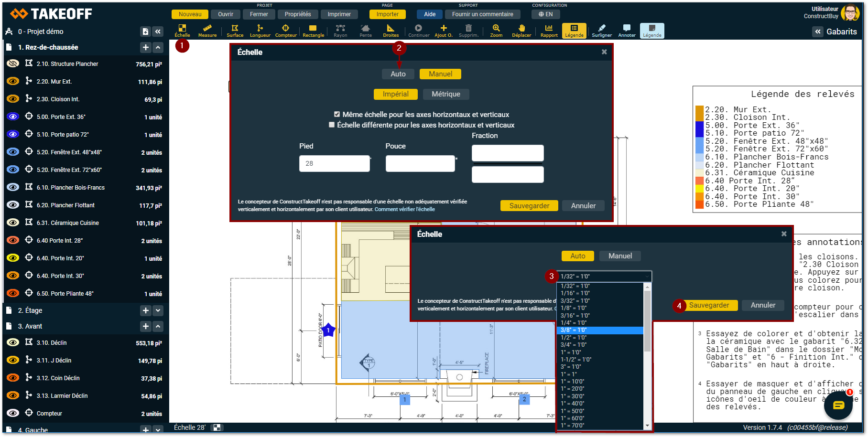Open the Propriétés project menu
Screen dimensions: 868x437
pos(297,14)
